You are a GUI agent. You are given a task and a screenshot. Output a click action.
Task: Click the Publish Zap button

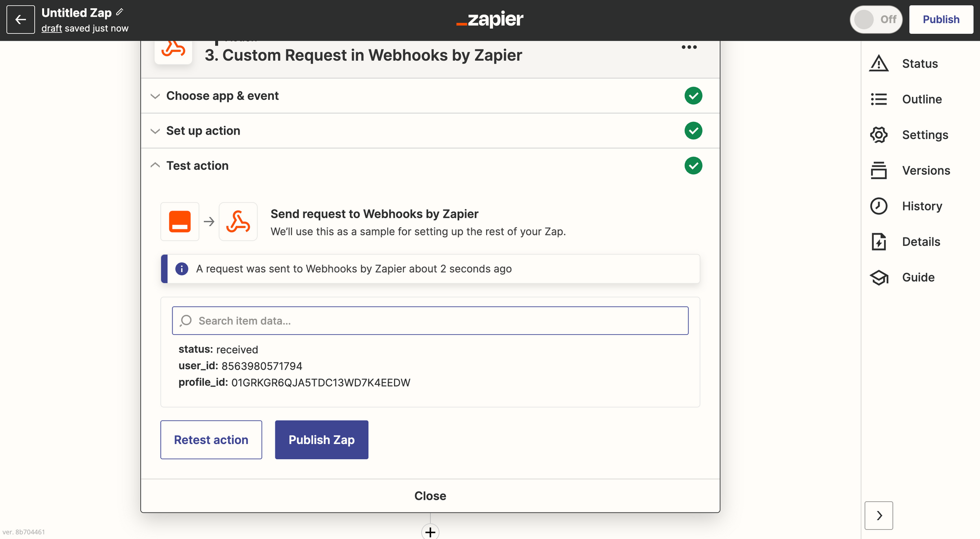[321, 440]
